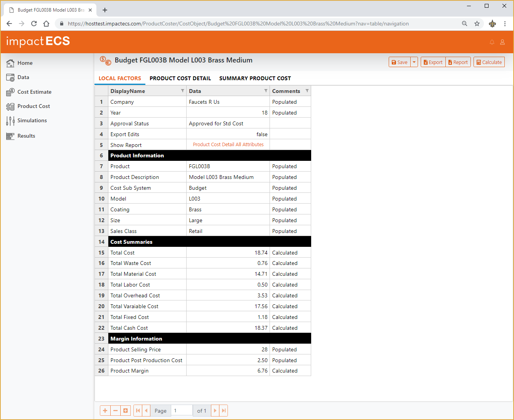Screen dimensions: 514x420
Task: Switch to Product Cost Detail tab
Action: (x=180, y=78)
